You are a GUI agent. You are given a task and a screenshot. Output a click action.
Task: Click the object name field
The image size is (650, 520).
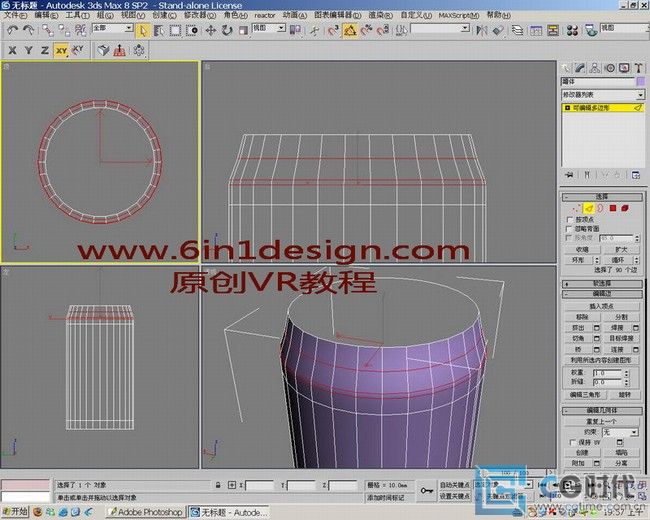tap(597, 82)
